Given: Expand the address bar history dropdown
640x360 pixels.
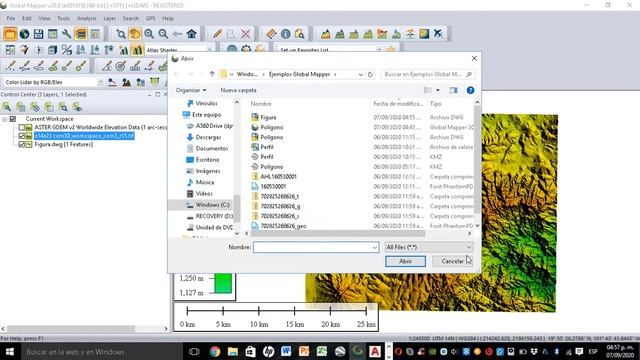Looking at the screenshot, I should point(360,74).
